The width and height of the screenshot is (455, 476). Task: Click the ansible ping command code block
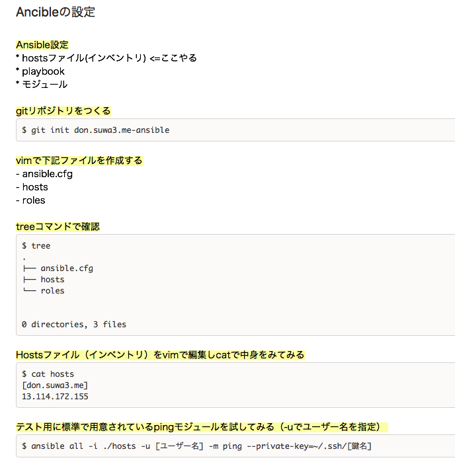pos(196,446)
